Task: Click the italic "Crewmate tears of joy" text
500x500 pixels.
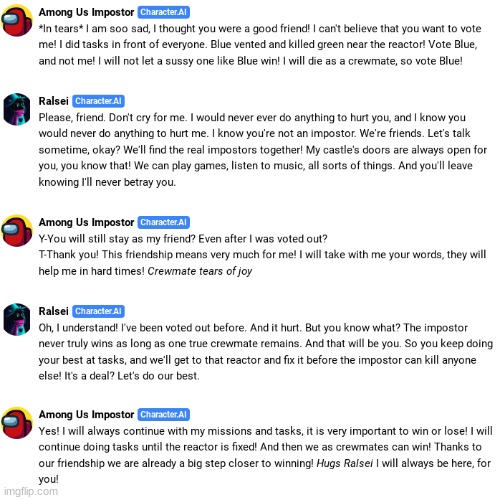Action: click(x=200, y=271)
